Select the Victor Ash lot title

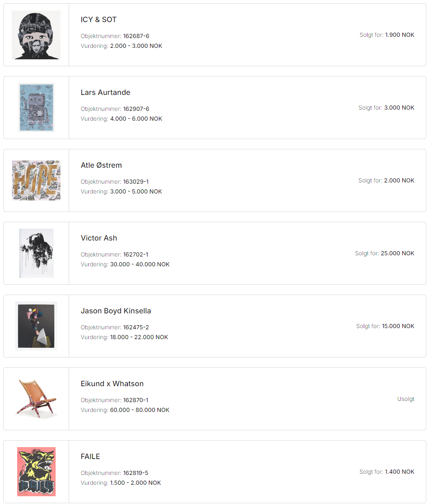point(99,238)
